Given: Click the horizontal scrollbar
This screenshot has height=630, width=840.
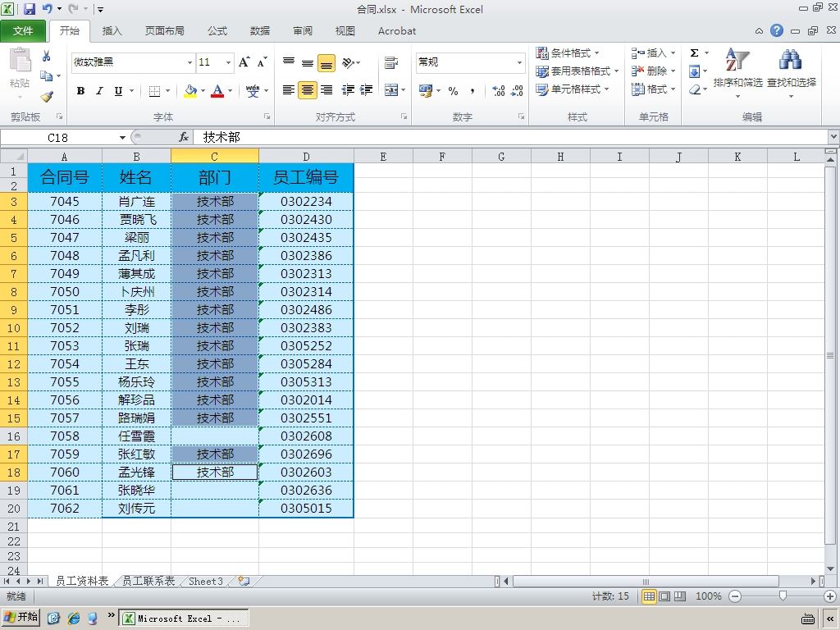Looking at the screenshot, I should [646, 582].
